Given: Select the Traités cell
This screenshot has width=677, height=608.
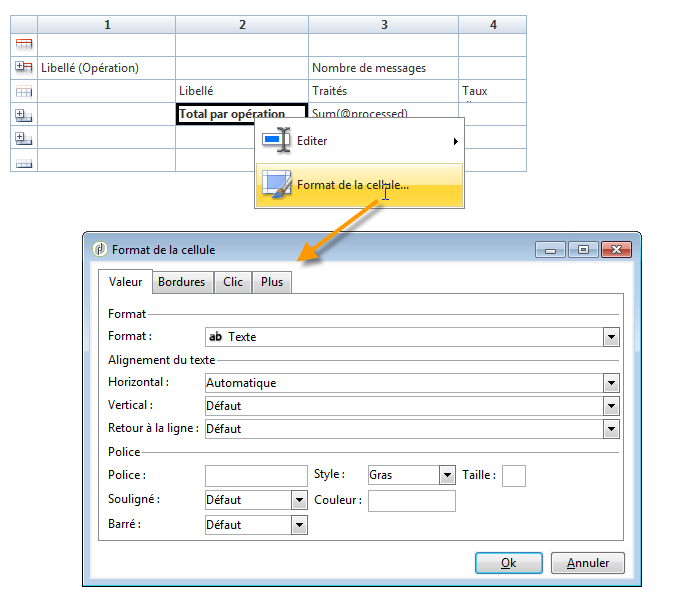Looking at the screenshot, I should 384,91.
